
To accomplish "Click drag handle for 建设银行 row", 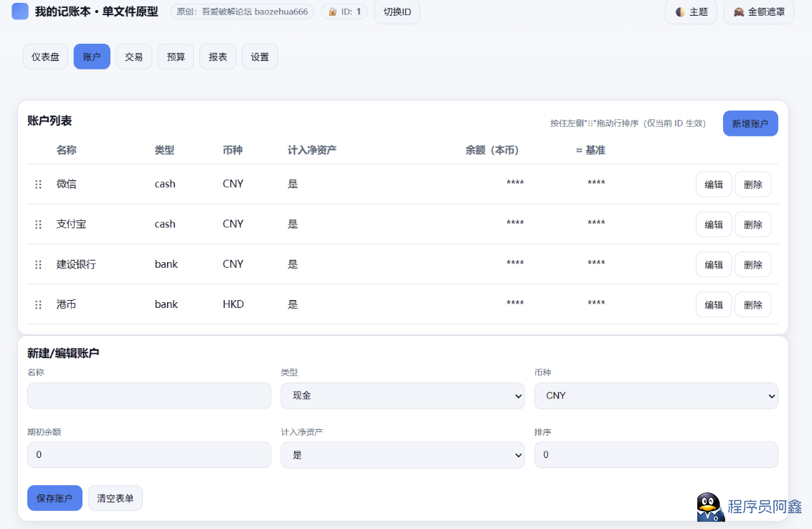I will [38, 265].
